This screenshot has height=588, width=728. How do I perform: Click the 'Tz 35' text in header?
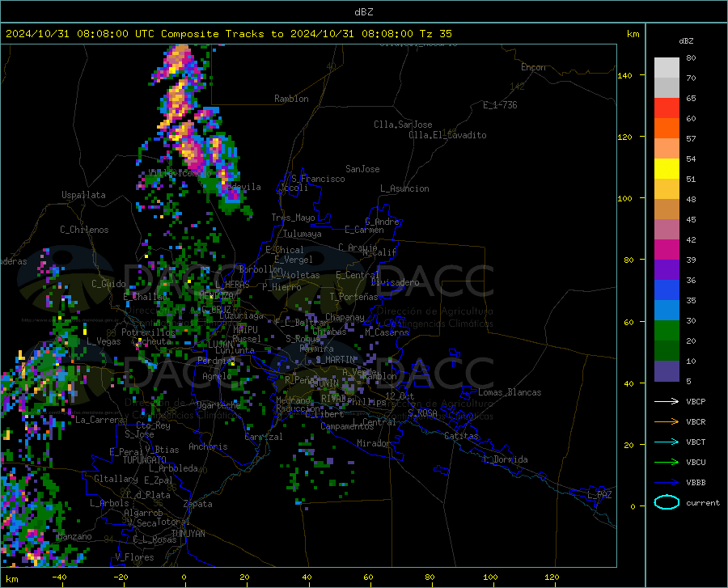pyautogui.click(x=436, y=34)
